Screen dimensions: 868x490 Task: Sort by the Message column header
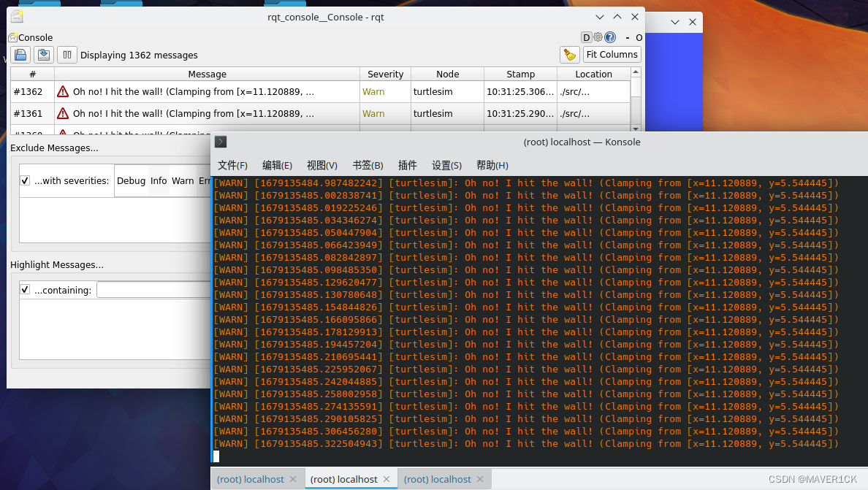207,74
